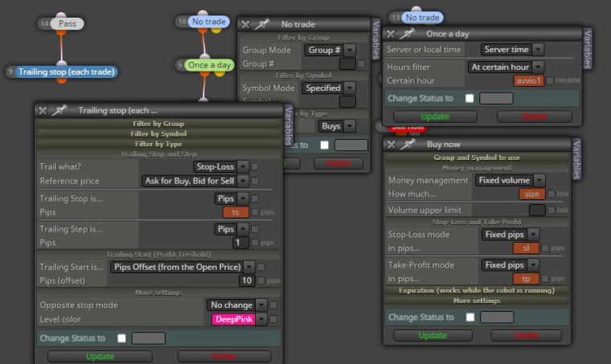Viewport: 611px width, 364px height.
Task: Toggle checkbox beside Trailing Stop ts pips
Action: click(x=255, y=212)
